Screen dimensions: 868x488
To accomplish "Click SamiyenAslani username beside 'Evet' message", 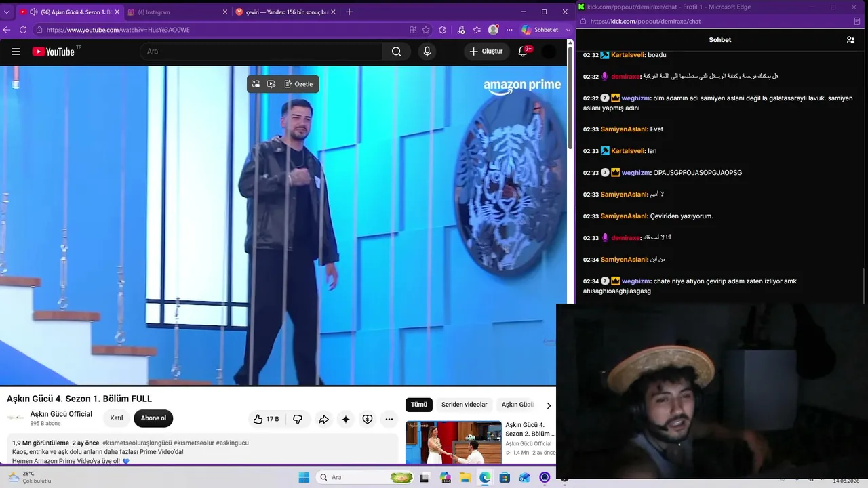I will pyautogui.click(x=624, y=129).
